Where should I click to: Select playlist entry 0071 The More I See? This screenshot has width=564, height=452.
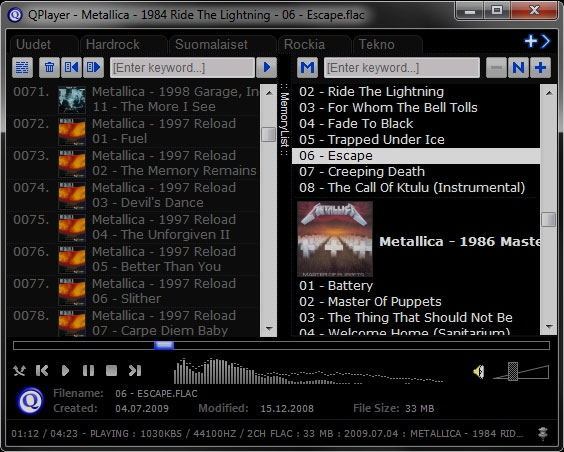point(133,99)
